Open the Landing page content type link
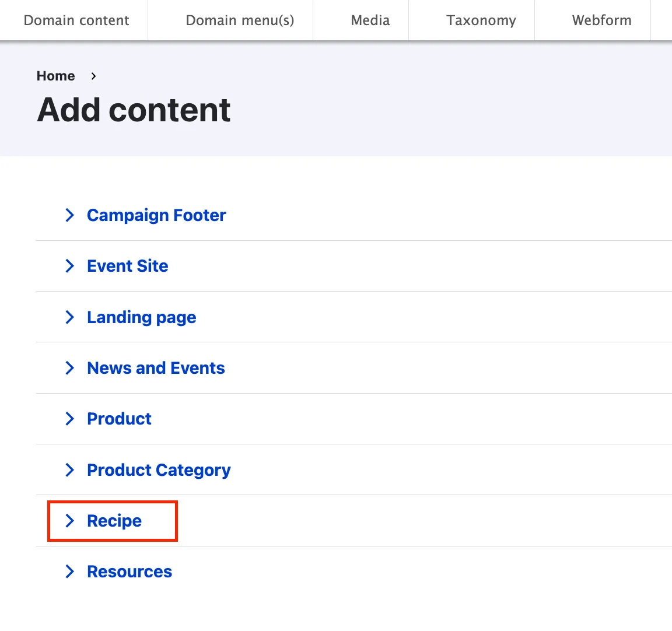 click(142, 317)
